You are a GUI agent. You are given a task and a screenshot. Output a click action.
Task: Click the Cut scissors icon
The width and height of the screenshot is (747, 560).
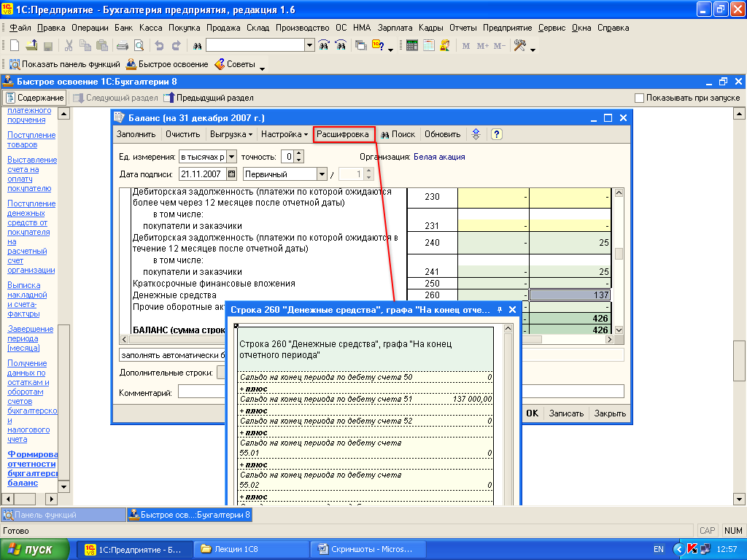[x=69, y=46]
